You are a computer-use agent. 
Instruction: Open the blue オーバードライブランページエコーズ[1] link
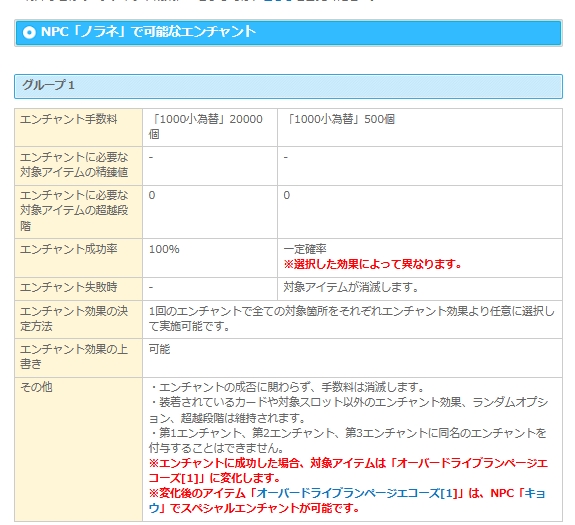tap(356, 493)
